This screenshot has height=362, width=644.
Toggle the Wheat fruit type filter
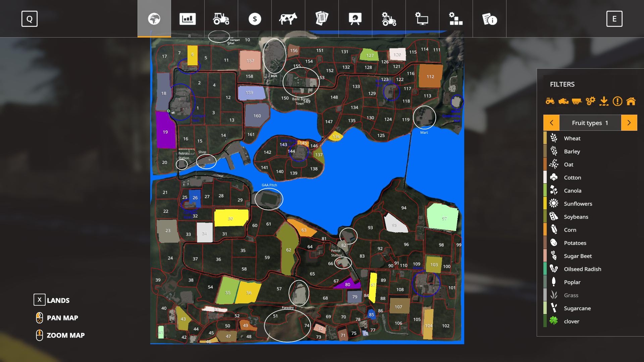pos(572,138)
